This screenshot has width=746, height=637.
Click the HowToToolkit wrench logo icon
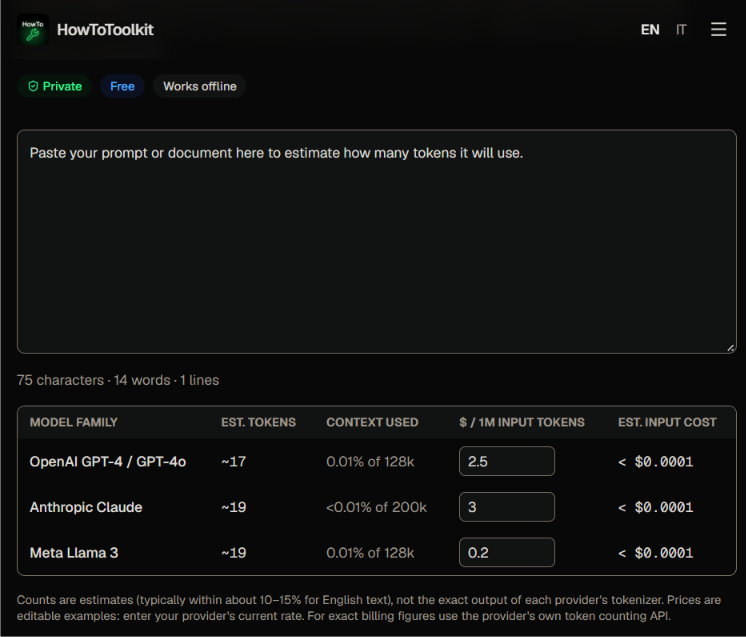click(33, 29)
